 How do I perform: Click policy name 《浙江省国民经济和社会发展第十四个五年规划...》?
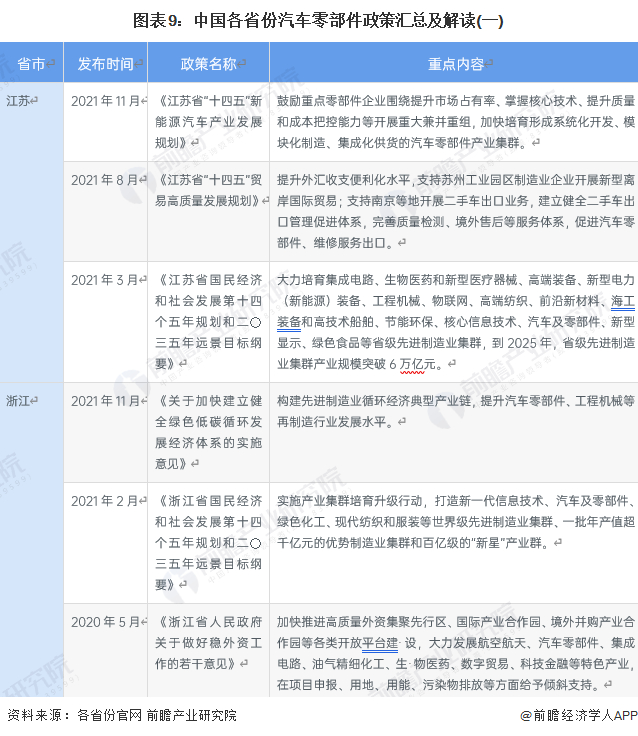(208, 543)
